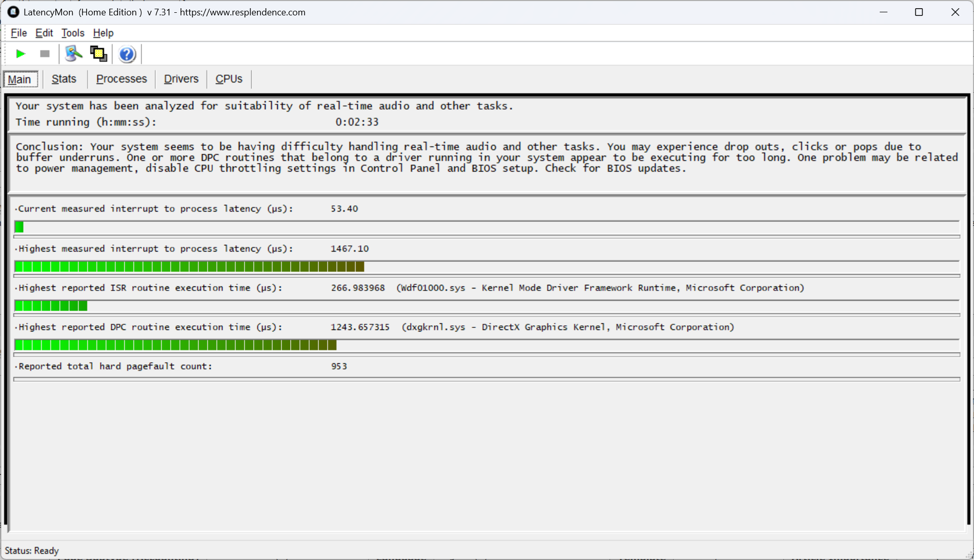Viewport: 974px width, 560px height.
Task: Click the highest interrupt to process latency bar
Action: [486, 266]
